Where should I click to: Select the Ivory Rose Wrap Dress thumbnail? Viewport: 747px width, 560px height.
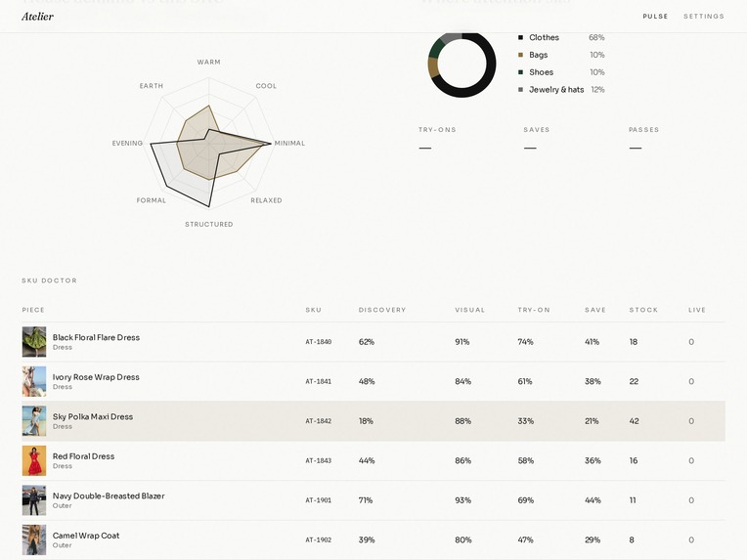tap(34, 381)
